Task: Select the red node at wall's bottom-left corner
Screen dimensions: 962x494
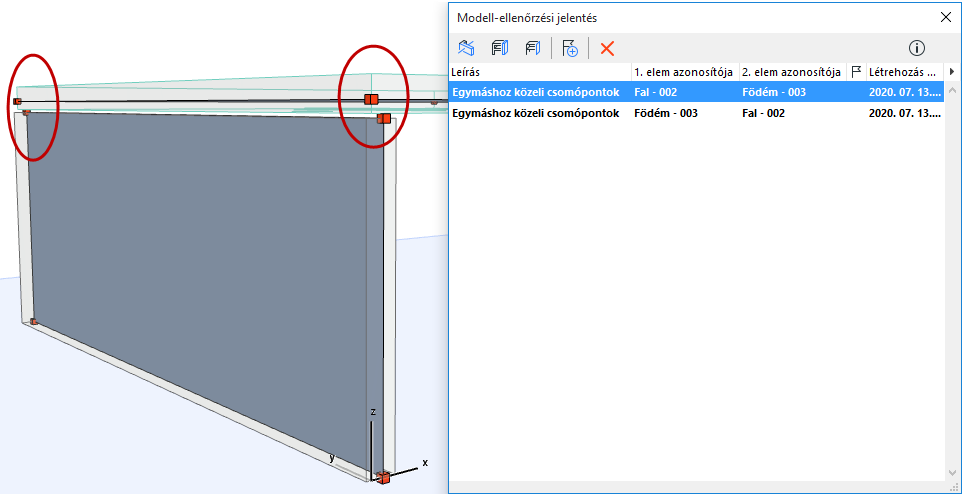Action: tap(34, 322)
